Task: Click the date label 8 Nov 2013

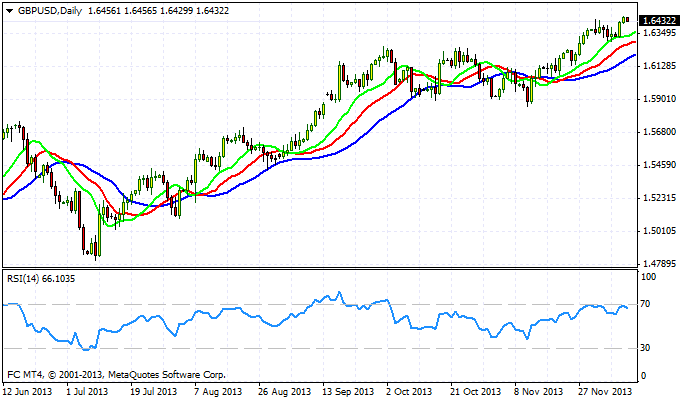Action: pos(539,391)
